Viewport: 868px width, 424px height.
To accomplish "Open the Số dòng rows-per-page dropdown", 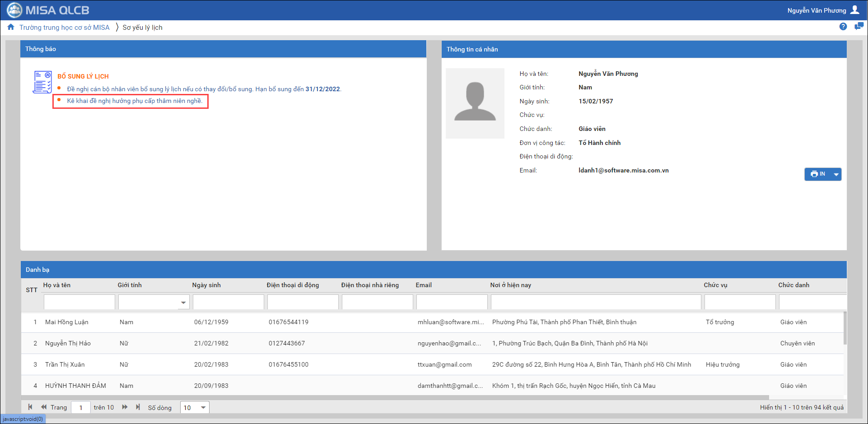I will (203, 407).
